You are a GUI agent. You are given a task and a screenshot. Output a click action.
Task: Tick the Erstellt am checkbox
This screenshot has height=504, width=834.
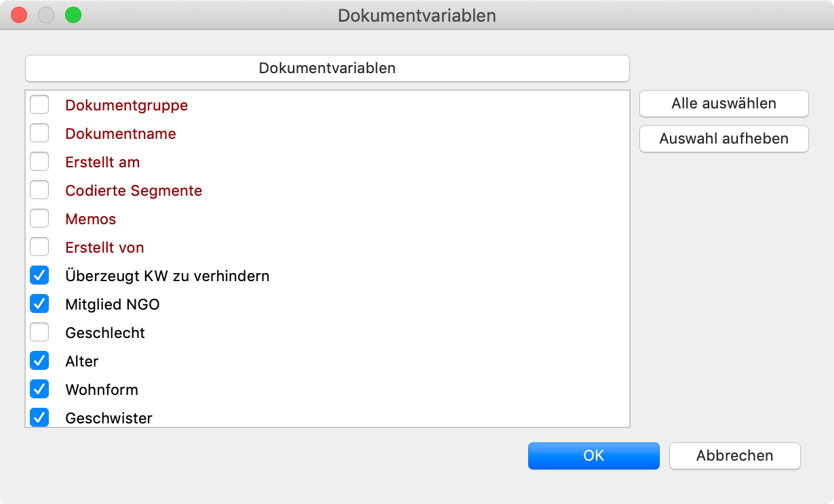click(x=39, y=162)
